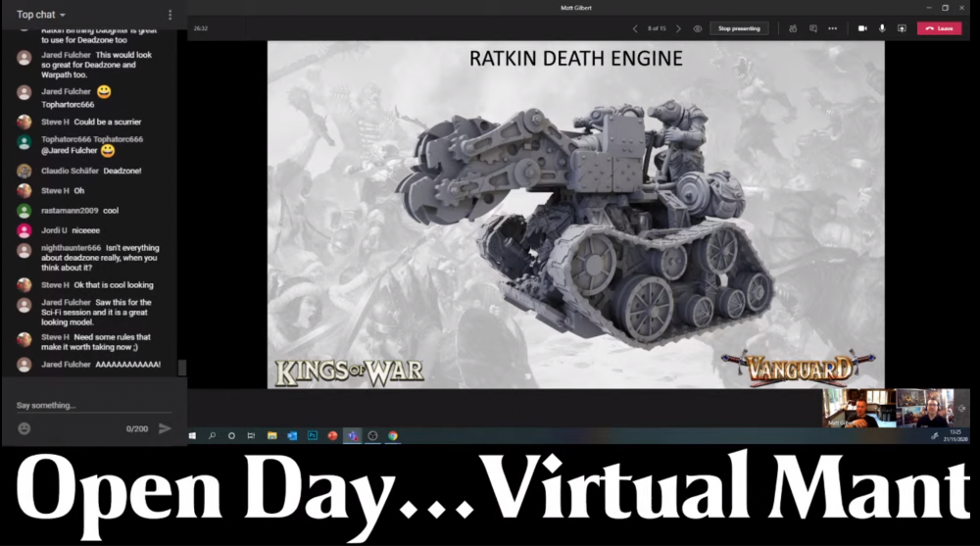Screen dimensions: 980x546
Task: Open PowerPoint from the taskbar
Action: (x=332, y=435)
